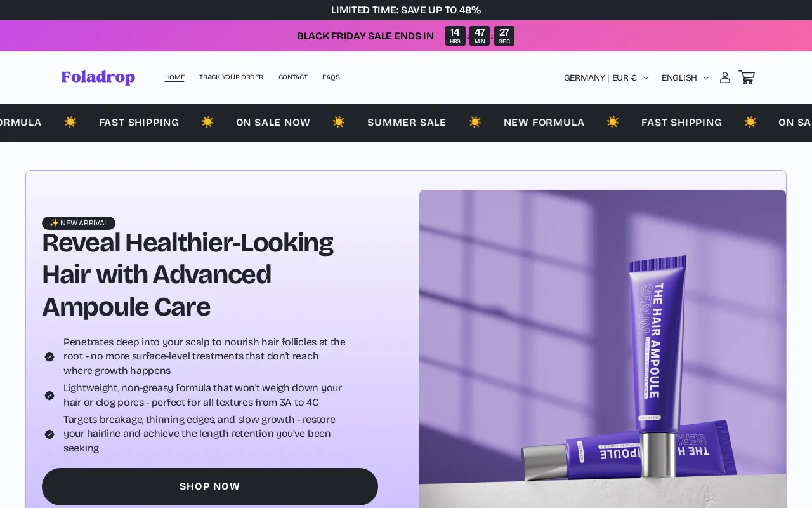Open Track Your Order page
The height and width of the screenshot is (508, 812).
[x=231, y=77]
